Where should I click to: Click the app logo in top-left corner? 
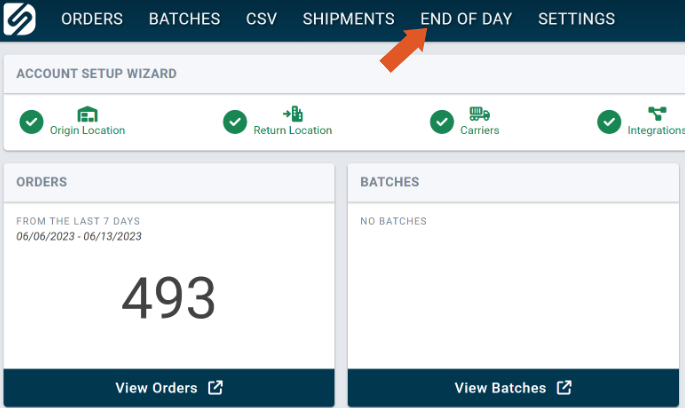[x=19, y=19]
